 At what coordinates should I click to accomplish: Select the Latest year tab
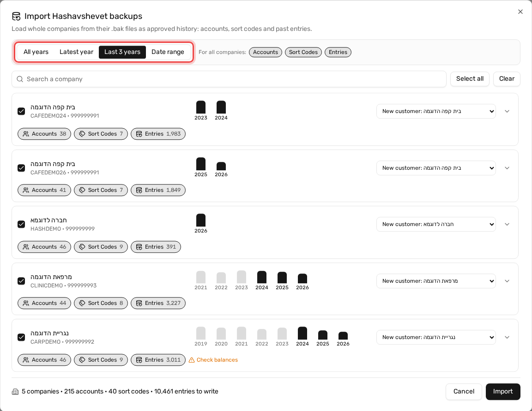[x=76, y=52]
